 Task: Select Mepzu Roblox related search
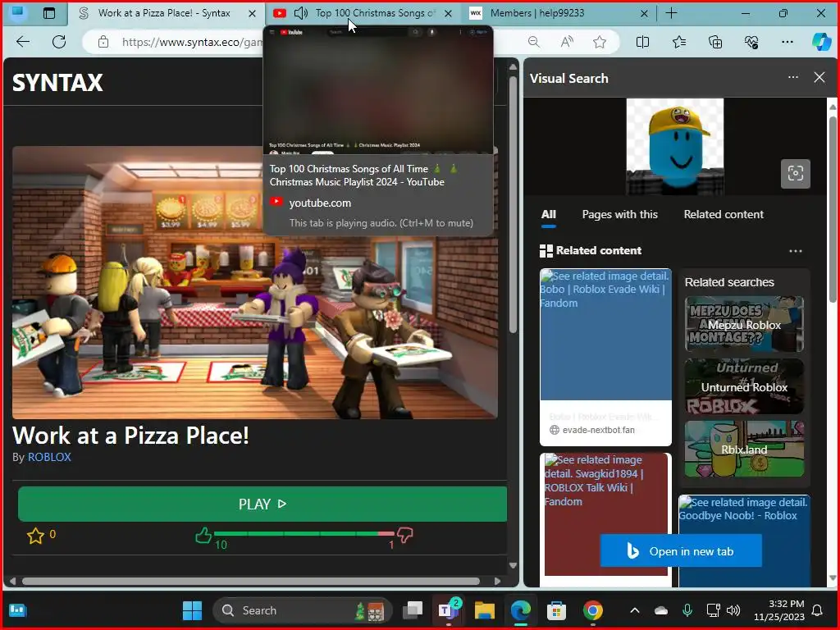click(x=744, y=325)
